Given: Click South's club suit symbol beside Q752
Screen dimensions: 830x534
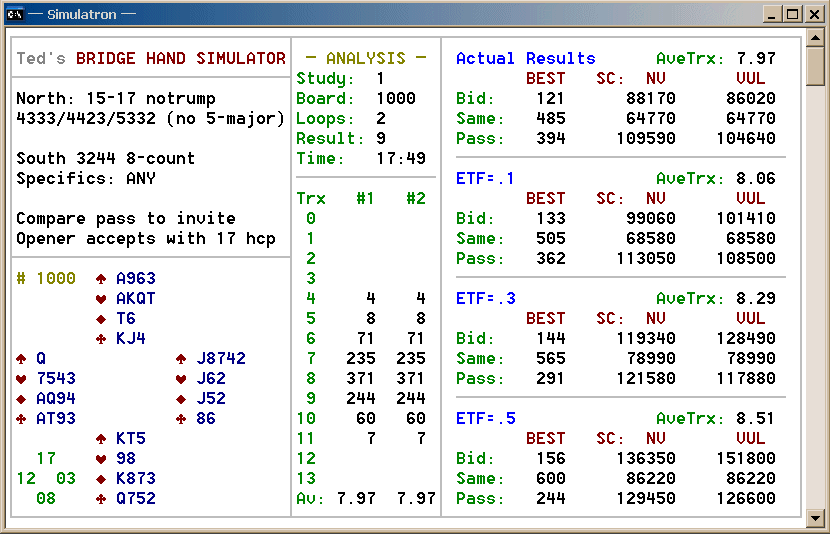Looking at the screenshot, I should coord(101,499).
